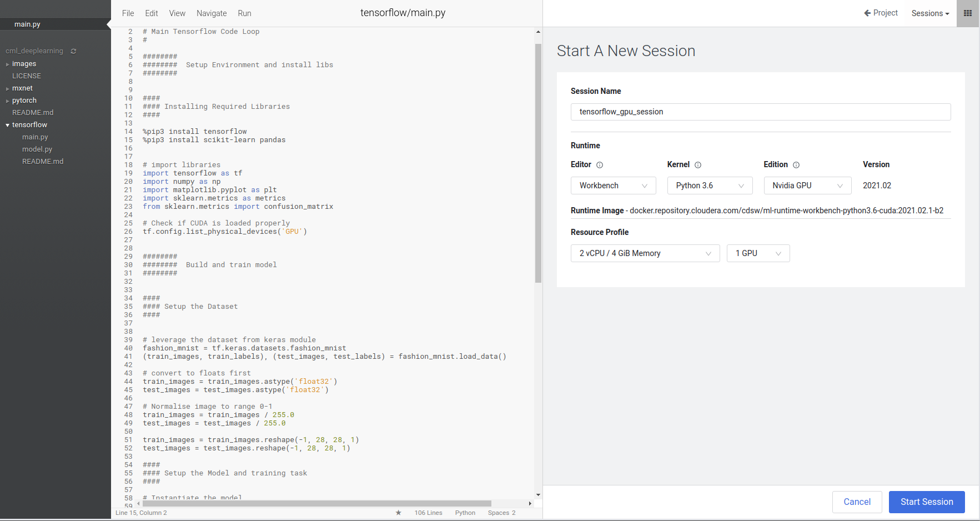Click the Kernel info icon
Image resolution: width=980 pixels, height=521 pixels.
click(x=698, y=165)
